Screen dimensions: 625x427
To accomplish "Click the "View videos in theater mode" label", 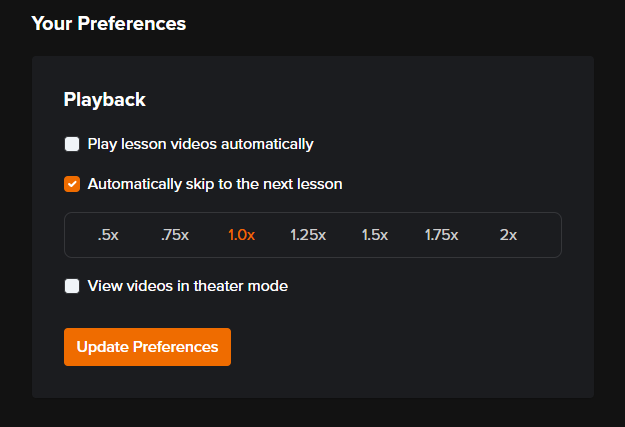I will [x=188, y=286].
